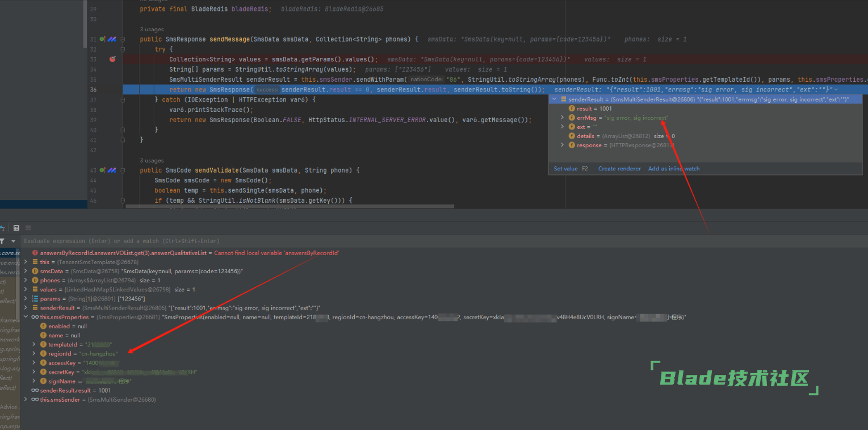Click the implements gutter icon on line 31

[103, 39]
